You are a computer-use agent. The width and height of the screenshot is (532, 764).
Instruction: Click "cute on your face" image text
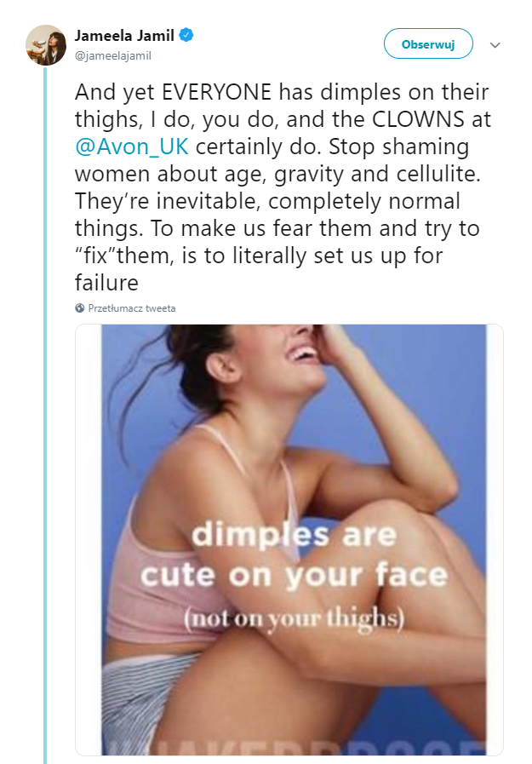tap(294, 575)
